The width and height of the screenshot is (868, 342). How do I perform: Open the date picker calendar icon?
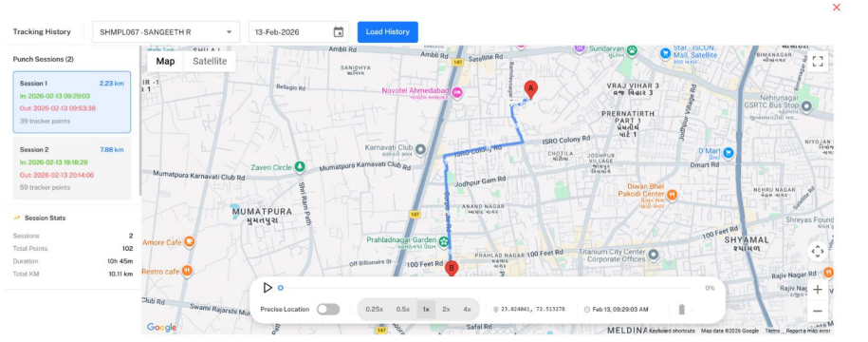tap(339, 32)
